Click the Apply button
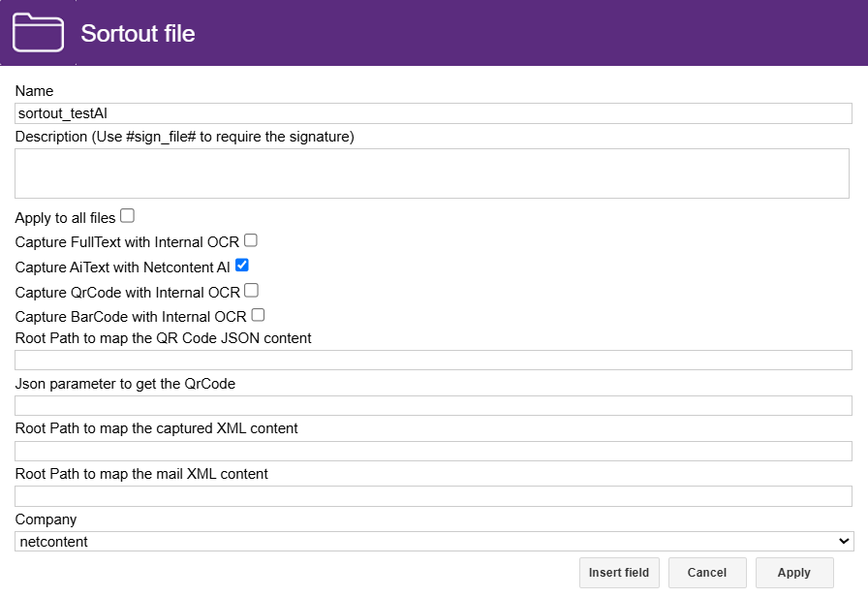The height and width of the screenshot is (598, 868). point(794,573)
